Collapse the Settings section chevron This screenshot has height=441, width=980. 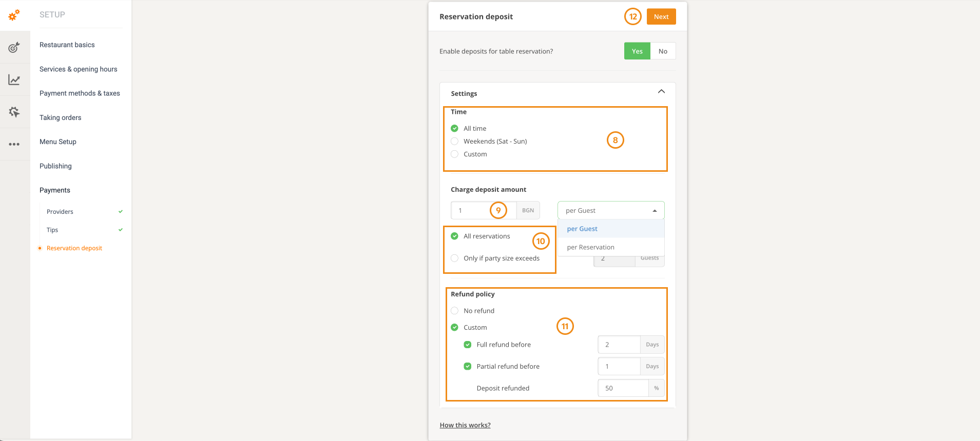[x=661, y=92]
